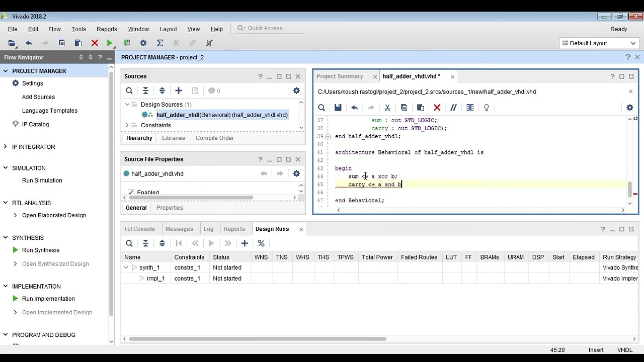
Task: Open the Default Layout dropdown
Action: pos(599,43)
